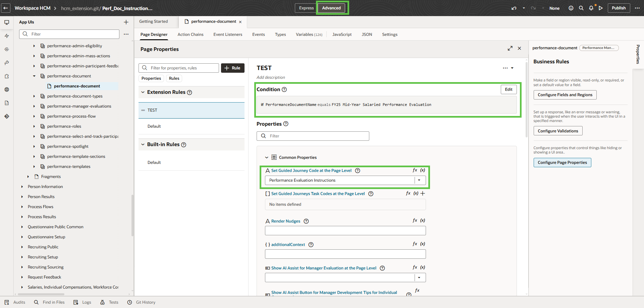Switch to Express mode
This screenshot has width=644, height=308.
click(306, 8)
